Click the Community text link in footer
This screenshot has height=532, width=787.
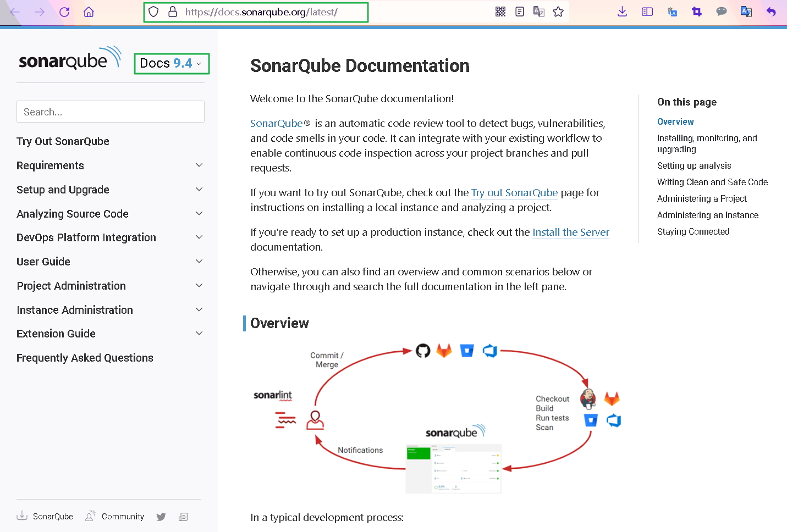pos(123,517)
